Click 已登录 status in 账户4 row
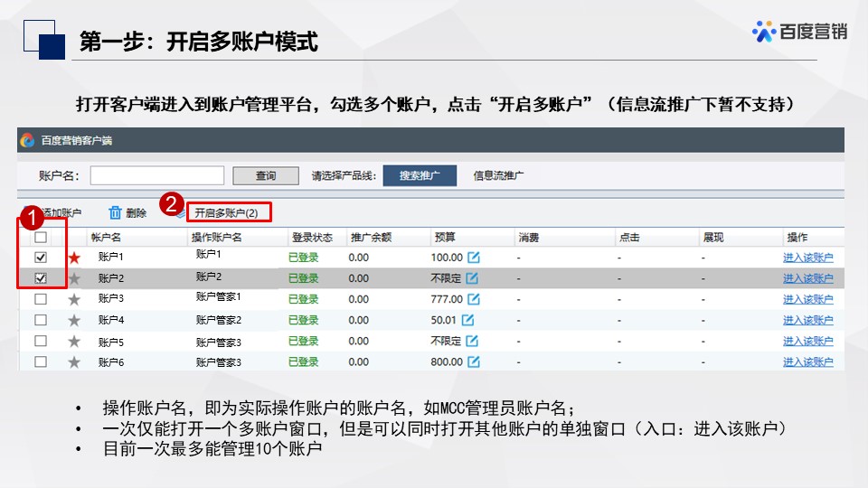 304,320
